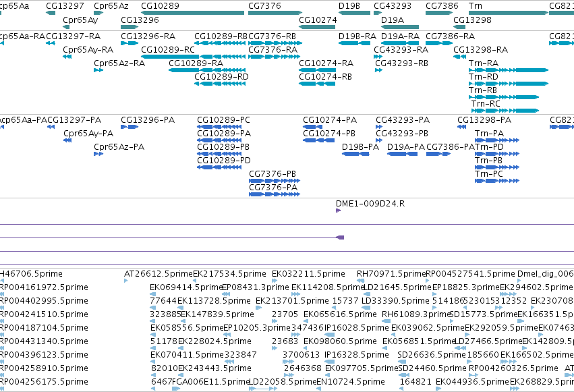Click the Trn-RC transcript label
This screenshot has height=392, width=574.
tap(486, 104)
